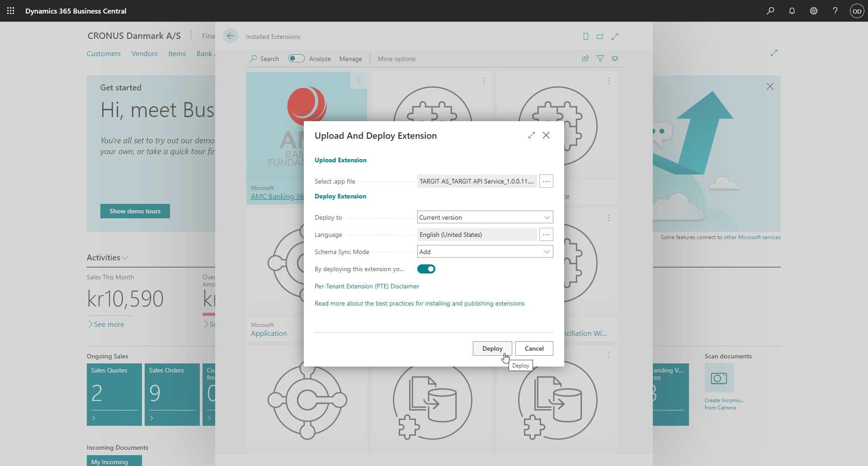This screenshot has width=868, height=466.
Task: Open the Sales Quotes tile
Action: click(x=114, y=395)
